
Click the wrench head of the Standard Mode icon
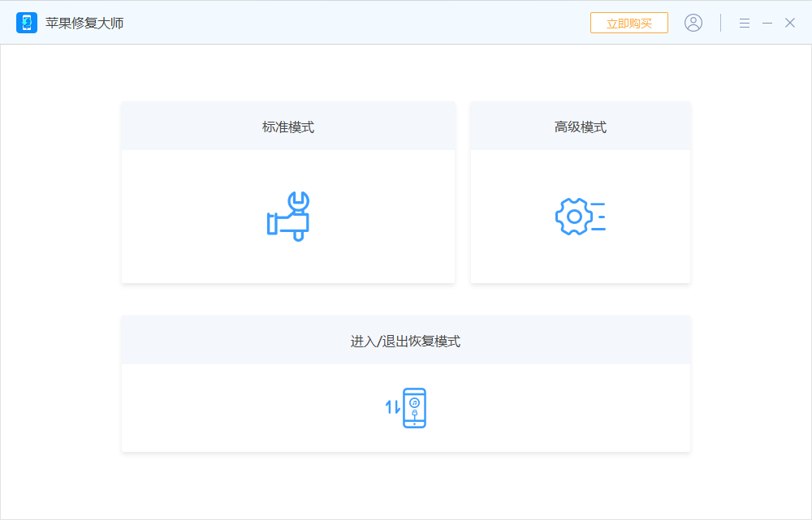(x=299, y=200)
